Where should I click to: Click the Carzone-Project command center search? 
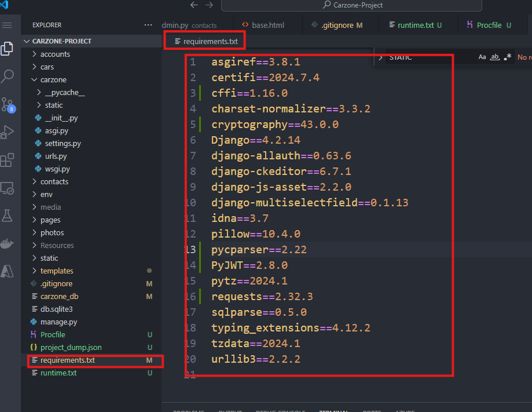point(351,5)
